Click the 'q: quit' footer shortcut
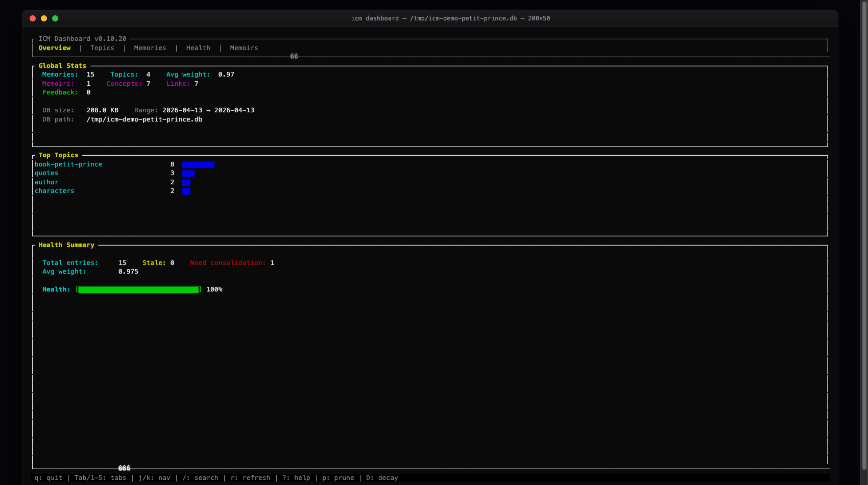Image resolution: width=868 pixels, height=485 pixels. pyautogui.click(x=49, y=477)
